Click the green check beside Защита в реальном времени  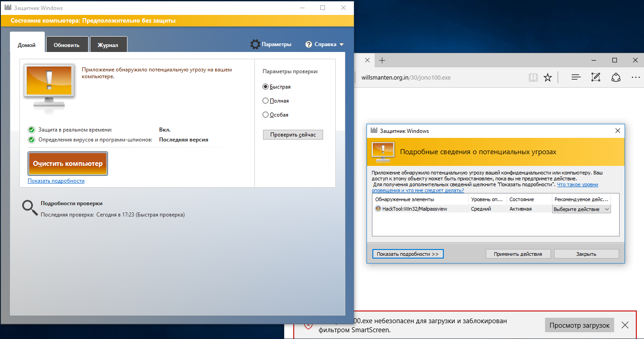(x=31, y=130)
